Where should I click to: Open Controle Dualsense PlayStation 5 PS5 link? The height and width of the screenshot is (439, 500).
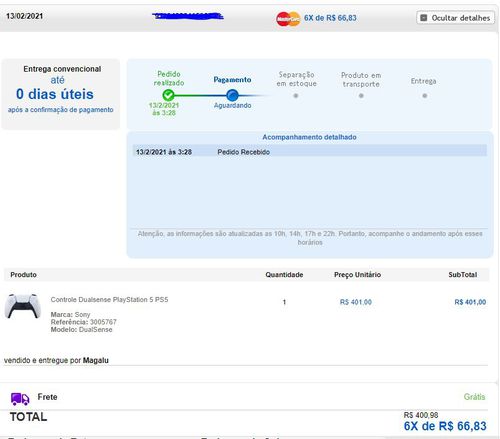coord(109,300)
